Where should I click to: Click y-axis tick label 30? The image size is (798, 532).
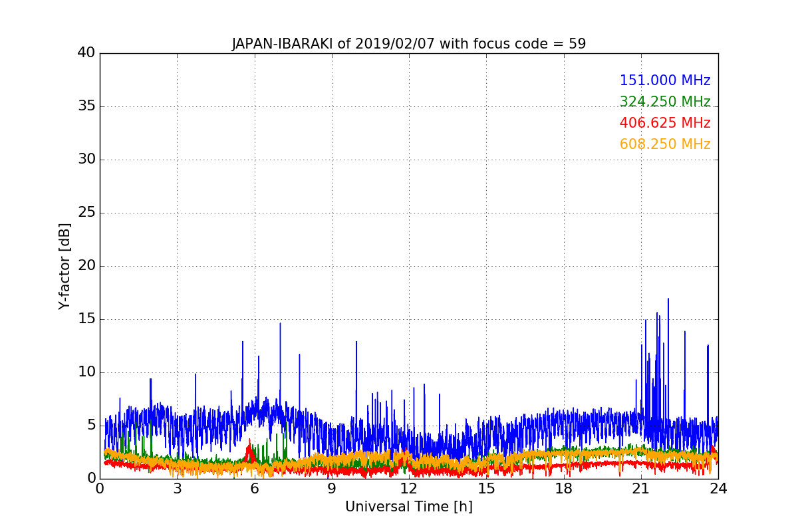coord(86,159)
